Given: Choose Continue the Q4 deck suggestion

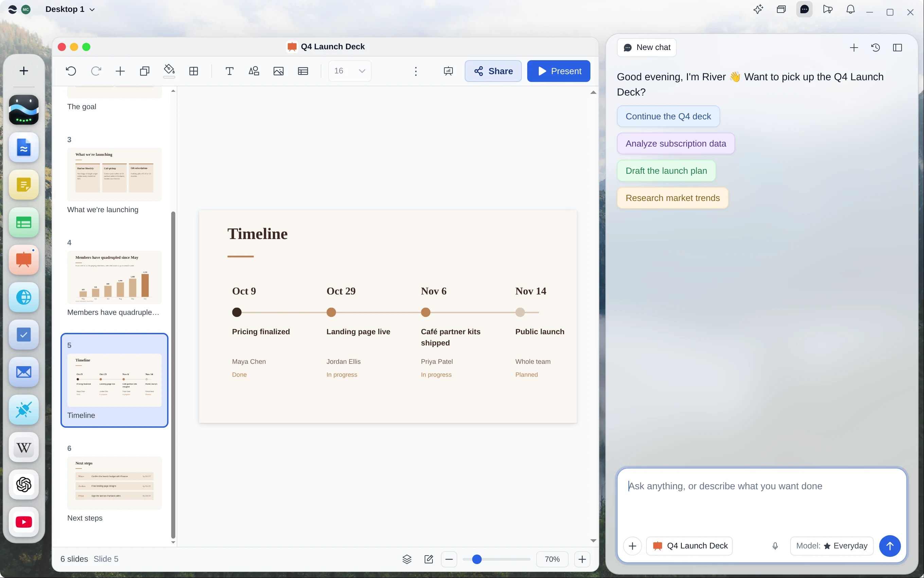Looking at the screenshot, I should [668, 116].
